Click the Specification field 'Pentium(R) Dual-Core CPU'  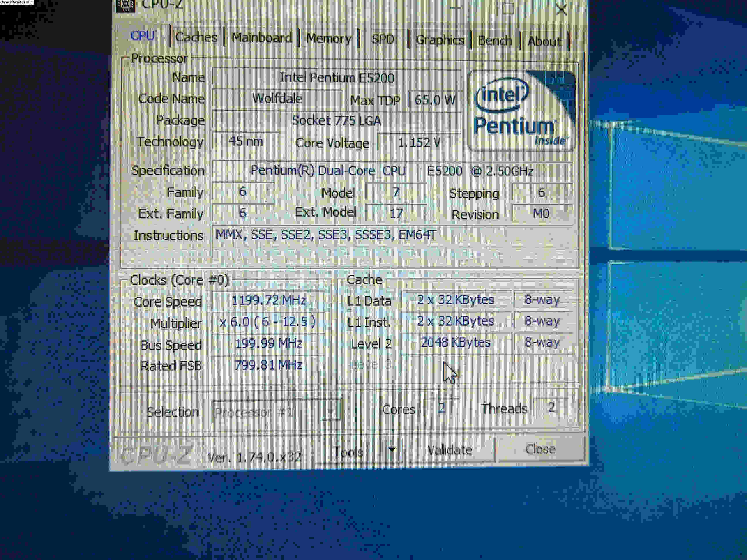coord(393,171)
